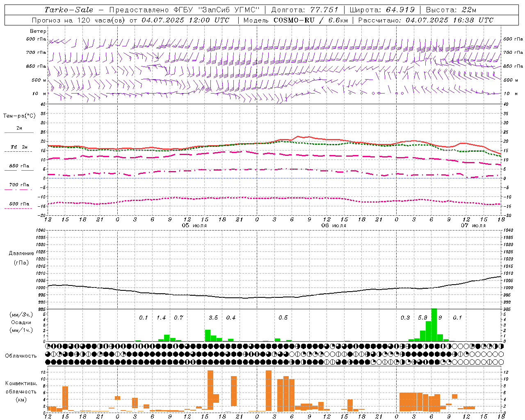
Task: Click the "Модель COSMO-RU / 6.6км" text
Action: [296, 20]
